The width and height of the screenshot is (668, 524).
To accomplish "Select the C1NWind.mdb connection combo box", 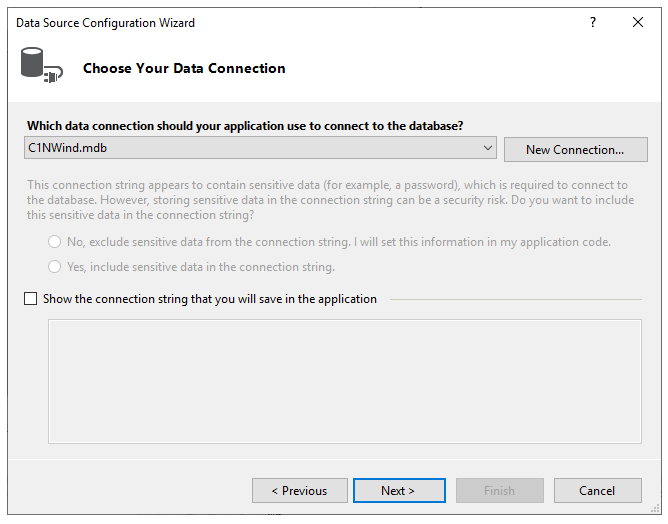I will click(250, 148).
